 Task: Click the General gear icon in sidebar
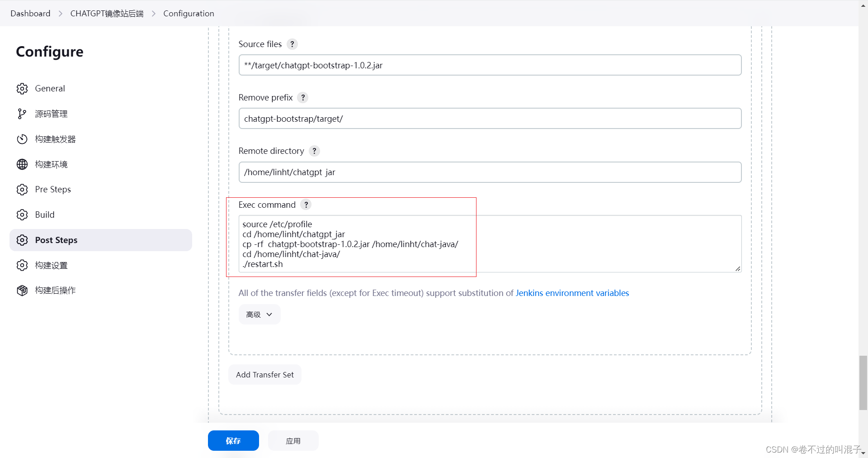pyautogui.click(x=22, y=89)
